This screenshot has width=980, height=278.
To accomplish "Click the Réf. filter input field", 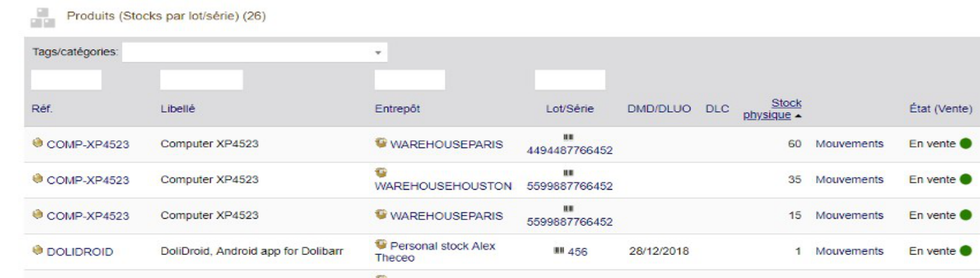I will click(66, 80).
